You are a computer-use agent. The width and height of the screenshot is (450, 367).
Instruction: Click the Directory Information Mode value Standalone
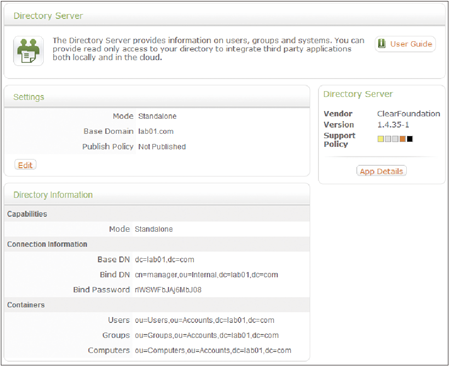pos(154,229)
